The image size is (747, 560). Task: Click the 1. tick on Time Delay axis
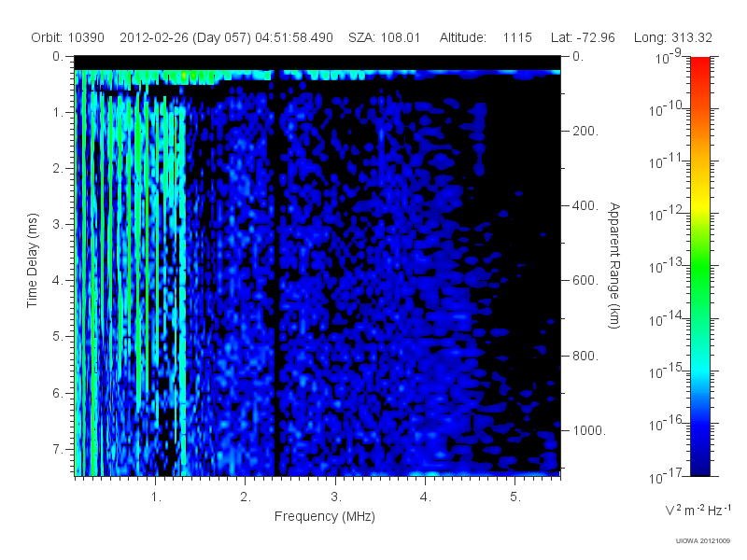coord(58,112)
